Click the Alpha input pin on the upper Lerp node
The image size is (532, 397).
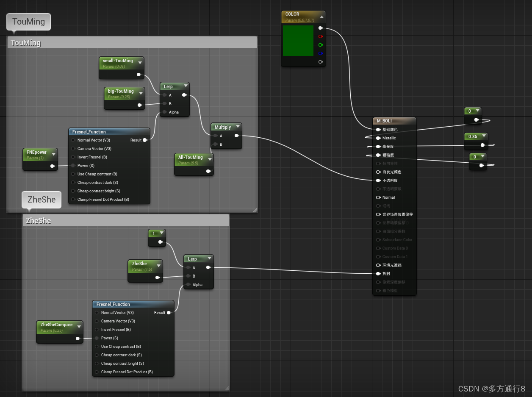pos(164,112)
